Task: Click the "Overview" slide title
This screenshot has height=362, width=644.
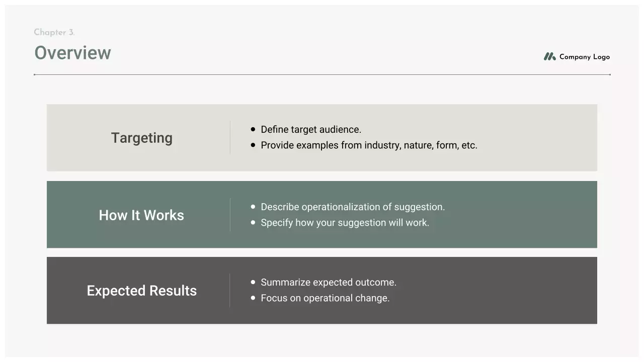Action: click(72, 53)
